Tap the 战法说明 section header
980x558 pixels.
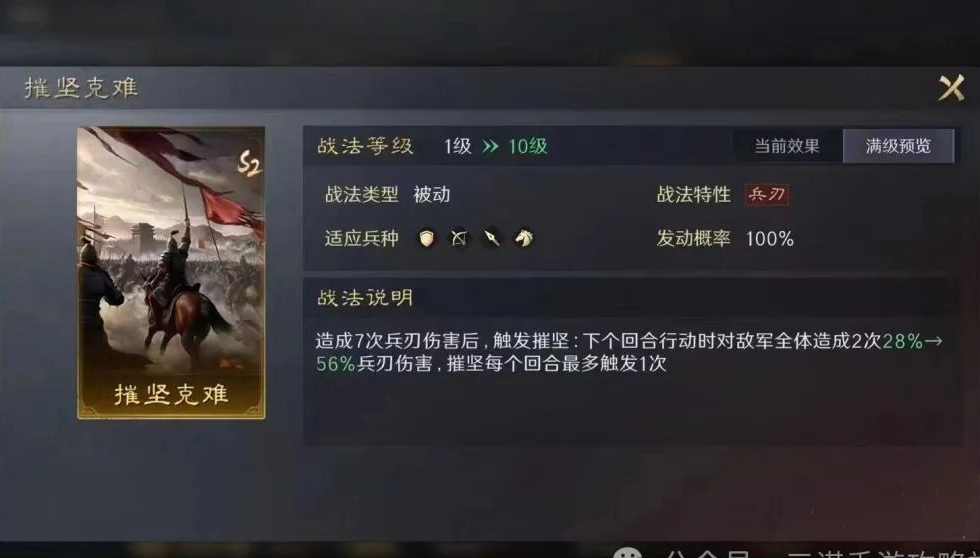coord(365,298)
